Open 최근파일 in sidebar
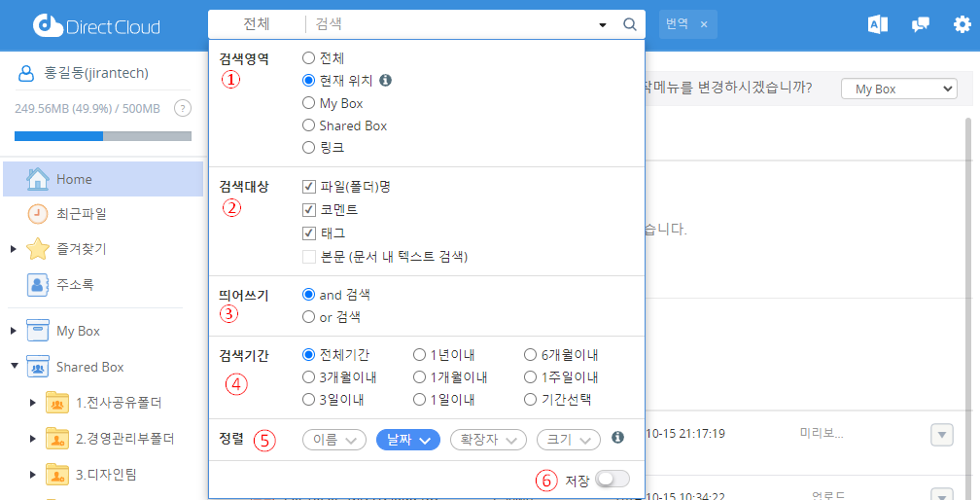 click(82, 214)
